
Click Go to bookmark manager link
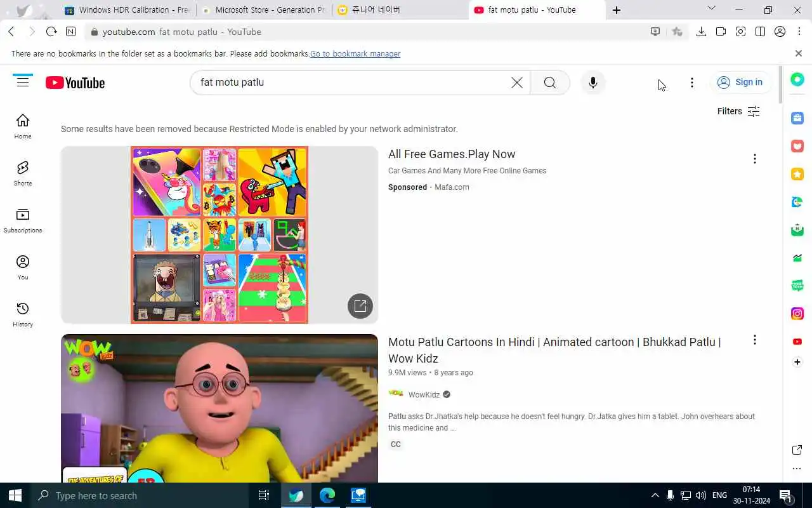pyautogui.click(x=355, y=54)
